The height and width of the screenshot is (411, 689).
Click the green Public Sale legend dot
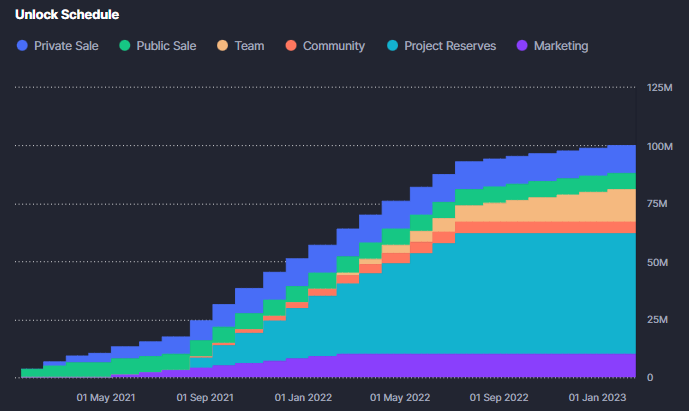click(125, 46)
